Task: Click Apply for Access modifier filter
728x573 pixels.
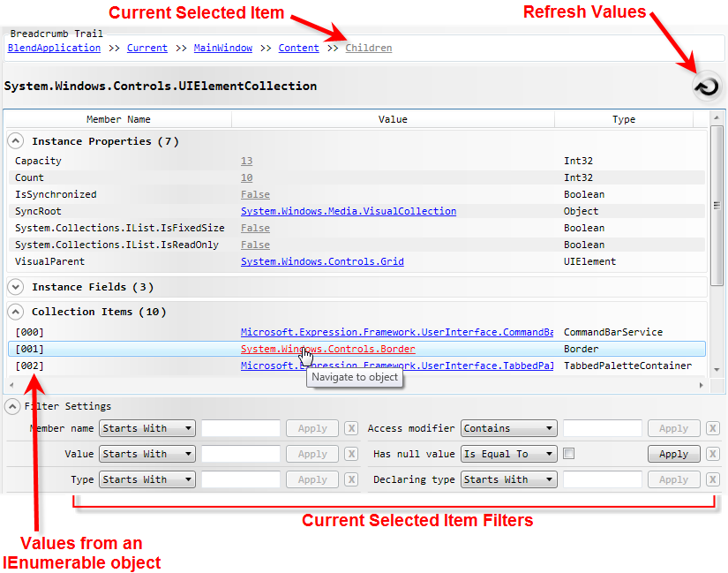Action: pyautogui.click(x=673, y=428)
